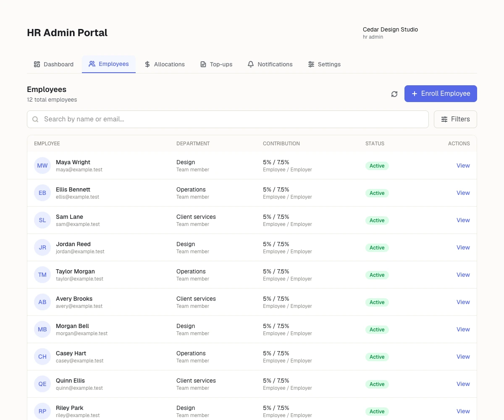Switch to the Allocations tab
The image size is (504, 420).
point(164,64)
